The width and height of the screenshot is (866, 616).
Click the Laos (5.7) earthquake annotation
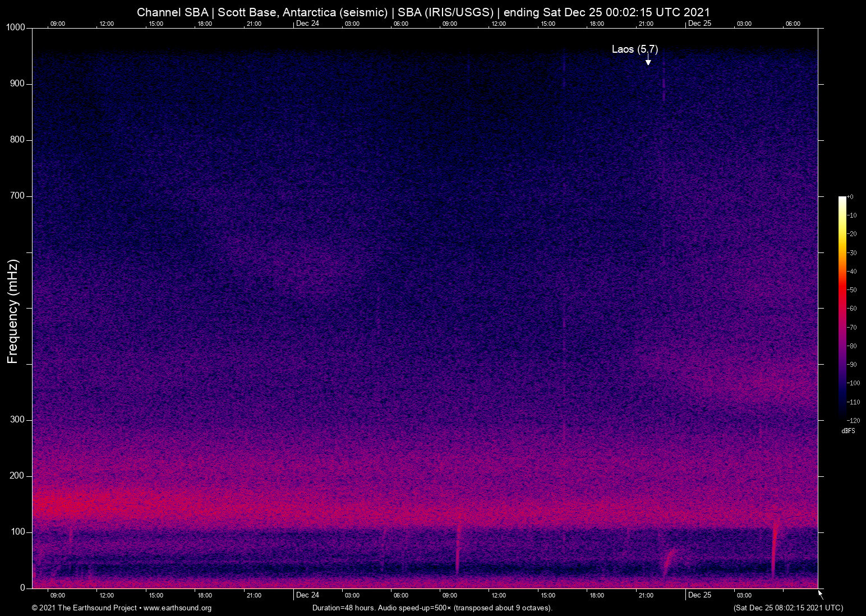tap(634, 49)
